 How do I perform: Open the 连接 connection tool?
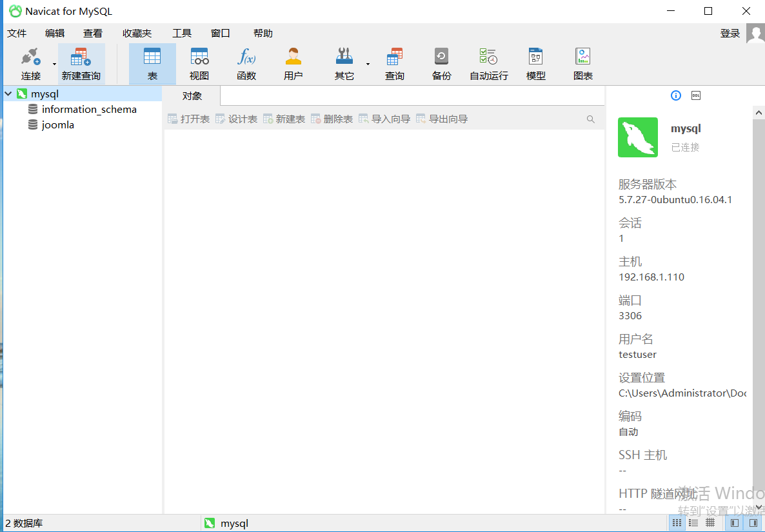click(30, 64)
